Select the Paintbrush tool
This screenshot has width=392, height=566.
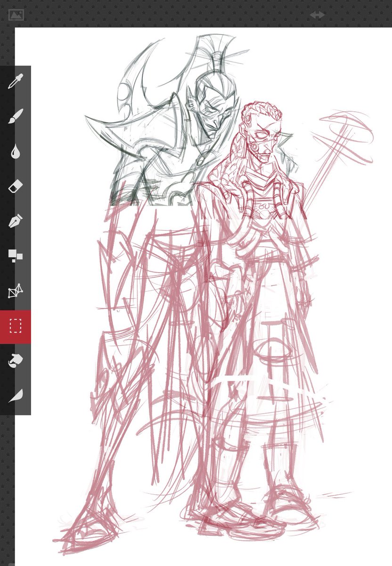pyautogui.click(x=16, y=116)
